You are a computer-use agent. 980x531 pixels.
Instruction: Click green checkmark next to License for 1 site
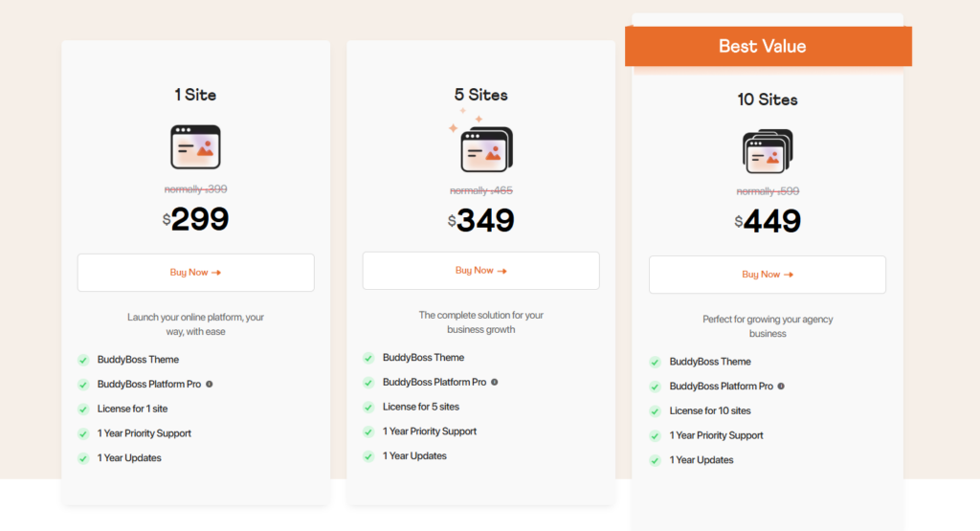pos(83,409)
